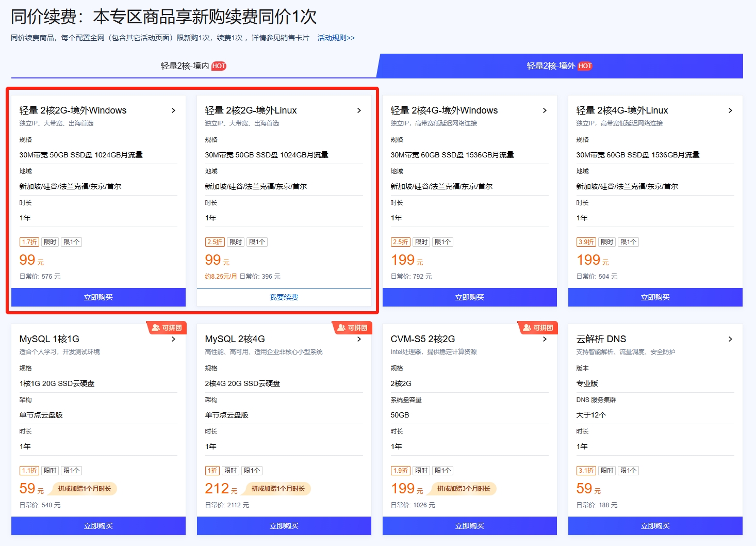Click 可拼团 badge on MySQL 2核4G card
Screen dimensions: 756x546
pyautogui.click(x=353, y=328)
